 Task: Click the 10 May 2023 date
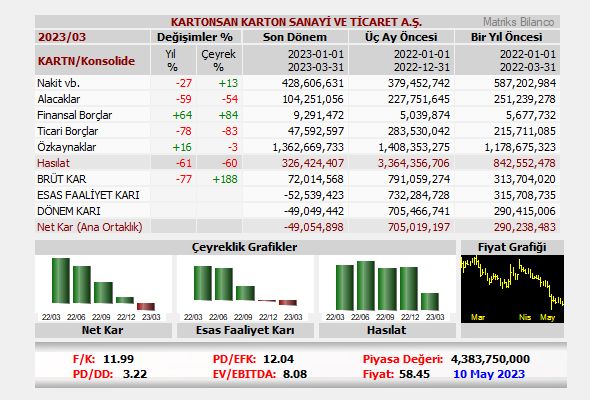tap(489, 374)
